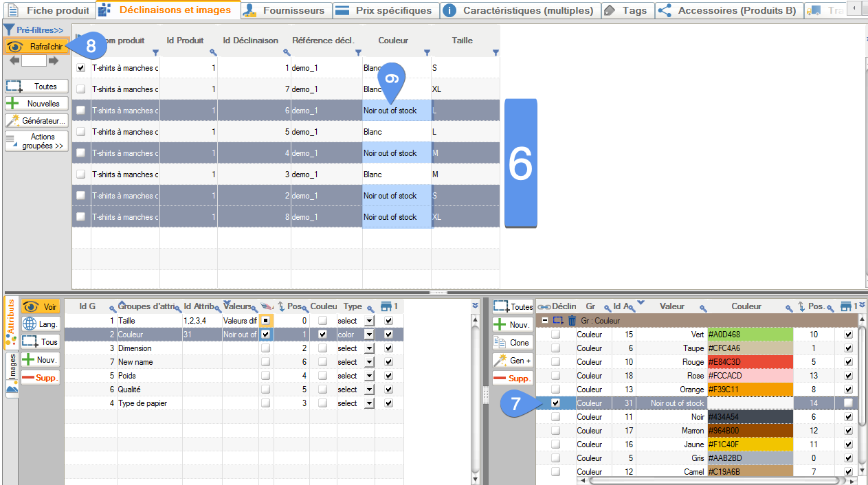
Task: Open the Actions groupées menu
Action: click(36, 142)
